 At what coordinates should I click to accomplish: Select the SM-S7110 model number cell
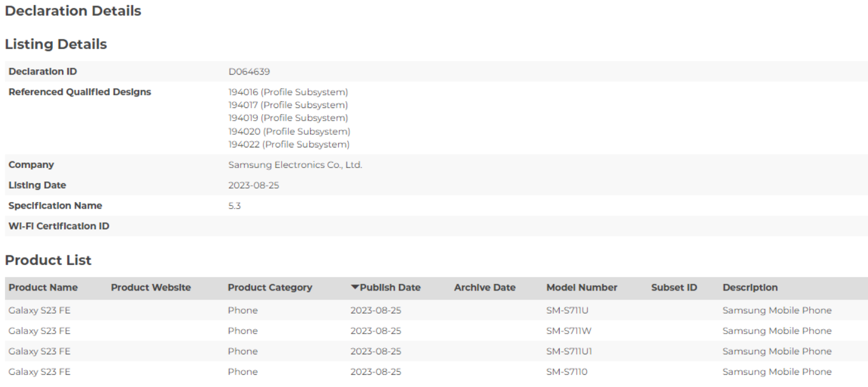(566, 372)
